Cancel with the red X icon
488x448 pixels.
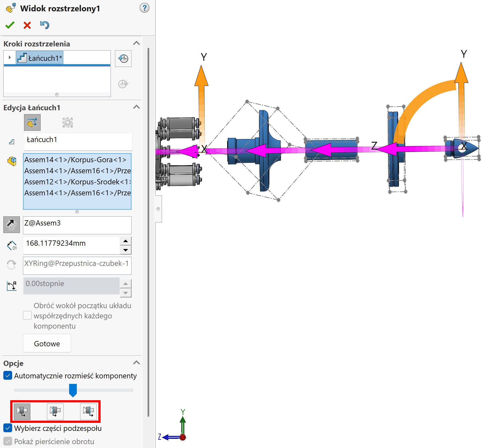27,25
